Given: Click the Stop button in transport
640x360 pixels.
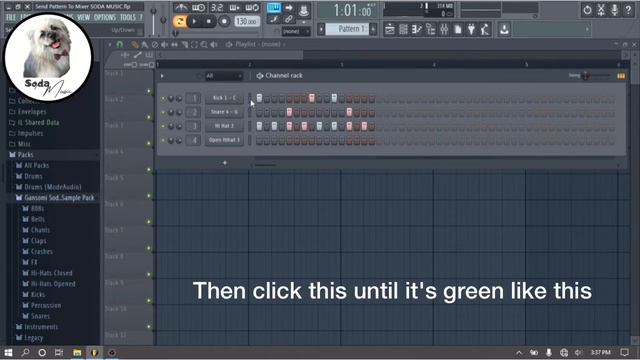Looking at the screenshot, I should point(209,21).
